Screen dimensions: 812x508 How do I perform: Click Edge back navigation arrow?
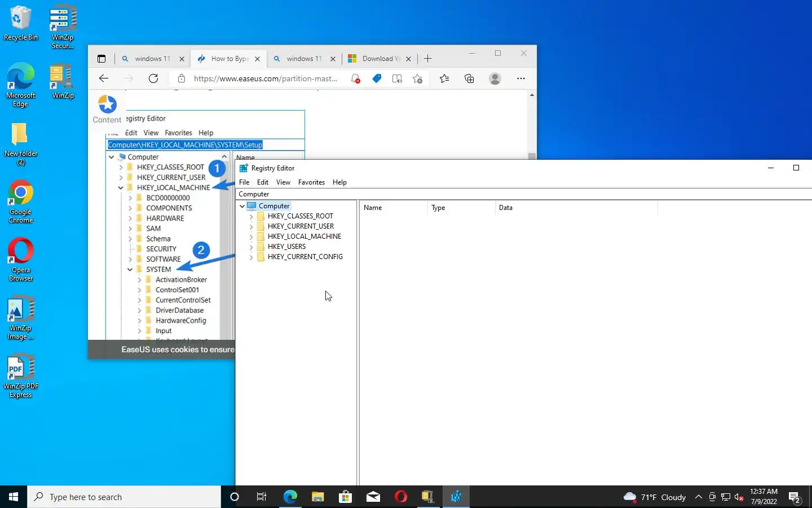click(103, 78)
